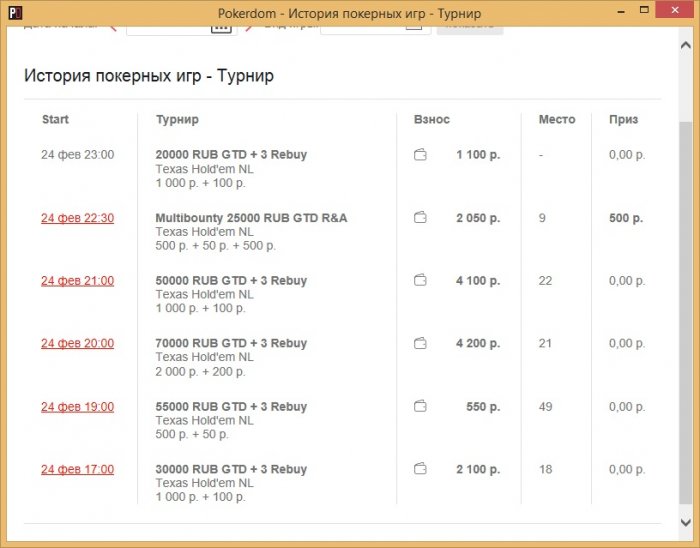Click the wallet icon next to 4 100 р.
700x548 pixels.
[420, 280]
